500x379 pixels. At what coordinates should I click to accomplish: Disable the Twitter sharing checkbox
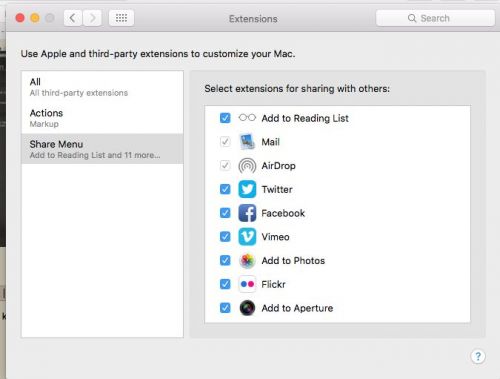click(225, 189)
